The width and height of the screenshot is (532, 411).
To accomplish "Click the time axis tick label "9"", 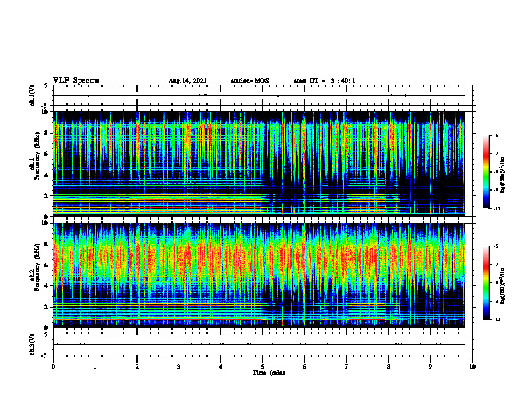I will 430,367.
